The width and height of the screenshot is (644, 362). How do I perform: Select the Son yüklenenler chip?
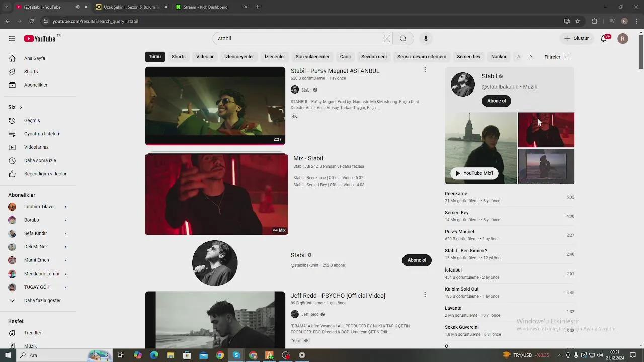(x=312, y=57)
